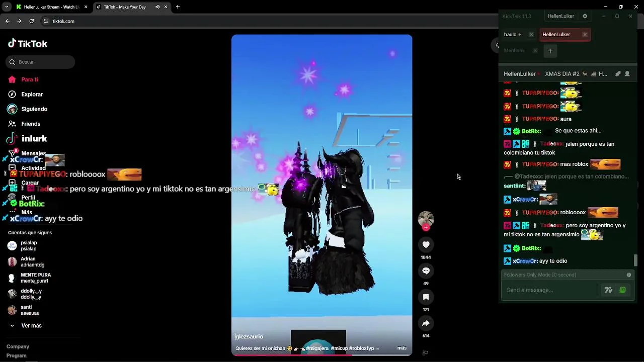Screen dimensions: 644x362
Task: Open the Para ti home feed
Action: [23, 79]
